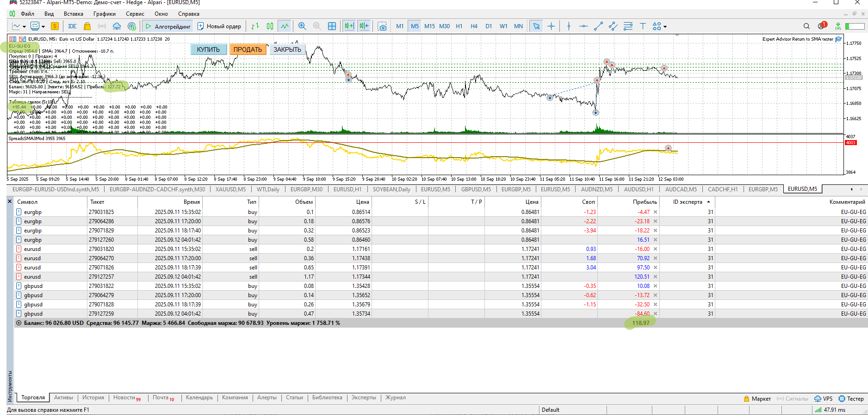Toggle chart auto-scroll to latest bar
868x415 pixels.
coord(349,26)
